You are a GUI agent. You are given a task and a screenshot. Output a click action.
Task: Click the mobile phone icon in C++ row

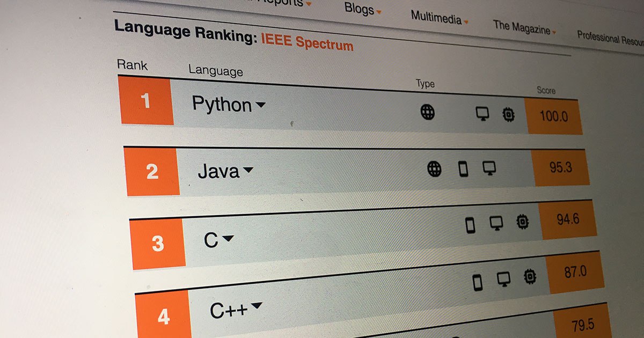tap(478, 282)
